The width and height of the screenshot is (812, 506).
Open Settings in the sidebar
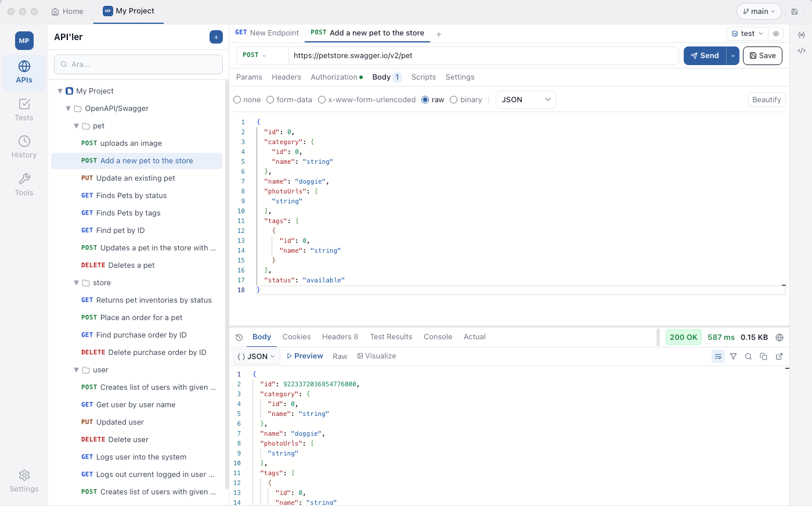pos(24,481)
